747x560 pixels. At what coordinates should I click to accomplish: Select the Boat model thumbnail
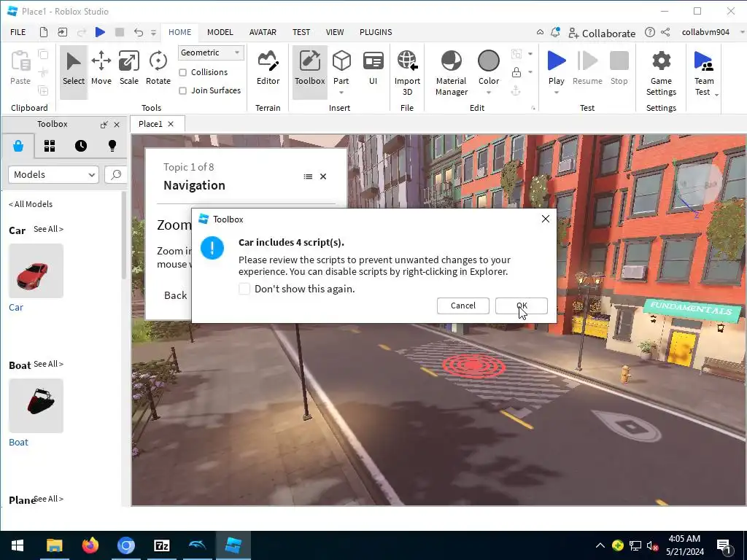(36, 405)
